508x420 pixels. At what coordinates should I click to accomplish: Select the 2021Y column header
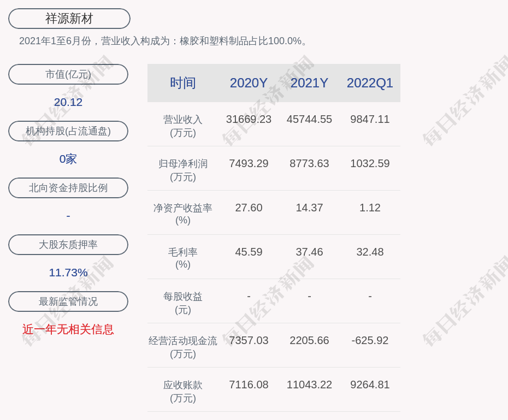pyautogui.click(x=309, y=83)
